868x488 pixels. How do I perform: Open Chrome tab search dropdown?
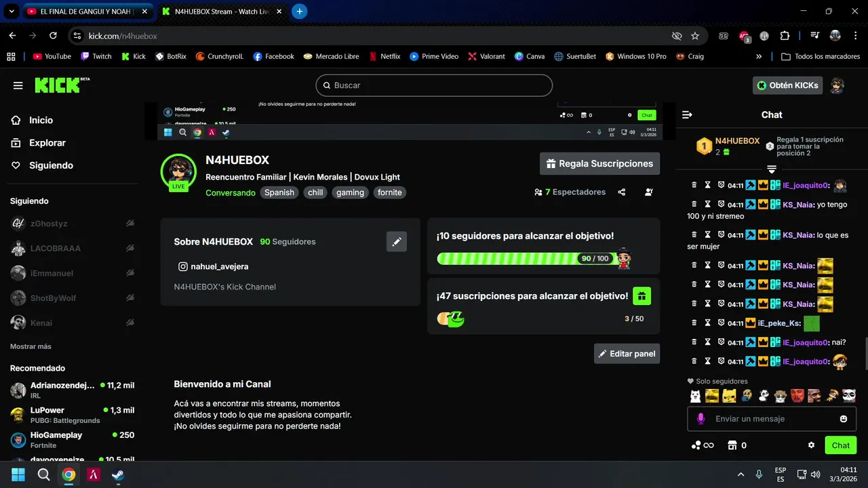pos(11,12)
